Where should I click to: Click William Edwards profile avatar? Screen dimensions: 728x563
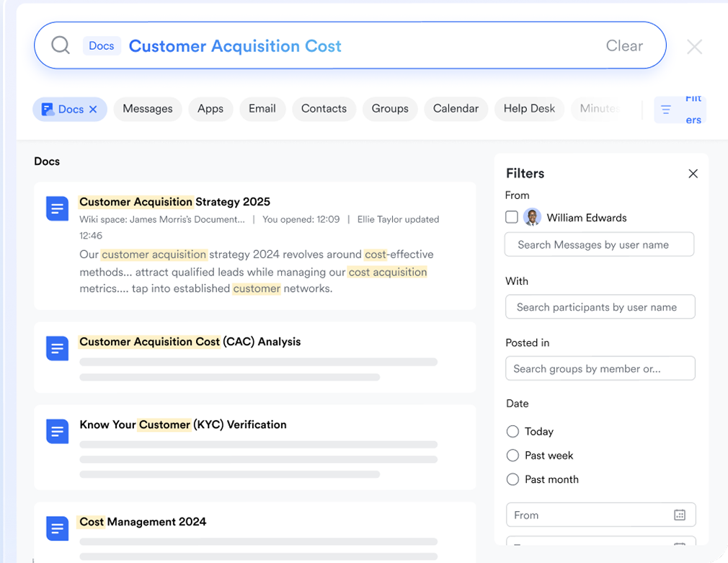pyautogui.click(x=532, y=217)
